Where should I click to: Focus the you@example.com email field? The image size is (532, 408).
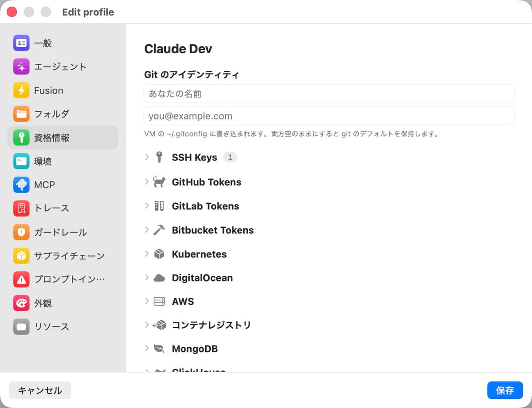329,116
